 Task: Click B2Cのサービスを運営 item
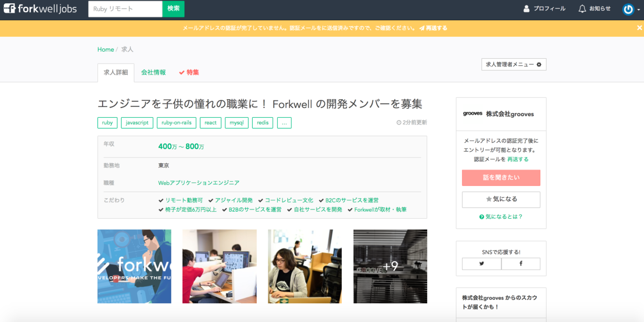pyautogui.click(x=349, y=200)
